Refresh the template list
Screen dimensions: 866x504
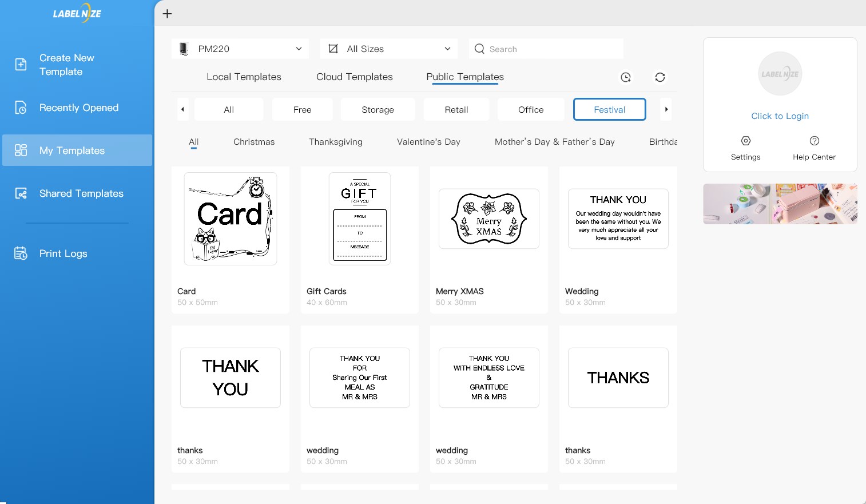(660, 77)
